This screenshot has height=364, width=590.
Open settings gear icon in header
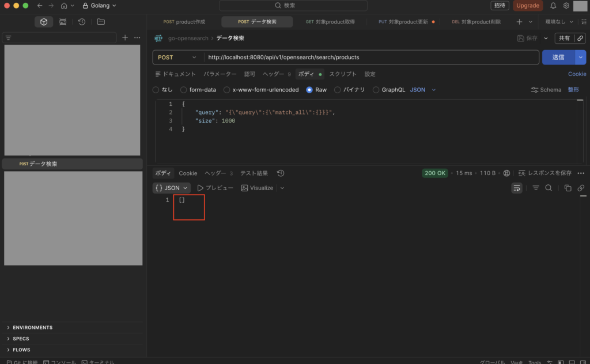click(566, 6)
